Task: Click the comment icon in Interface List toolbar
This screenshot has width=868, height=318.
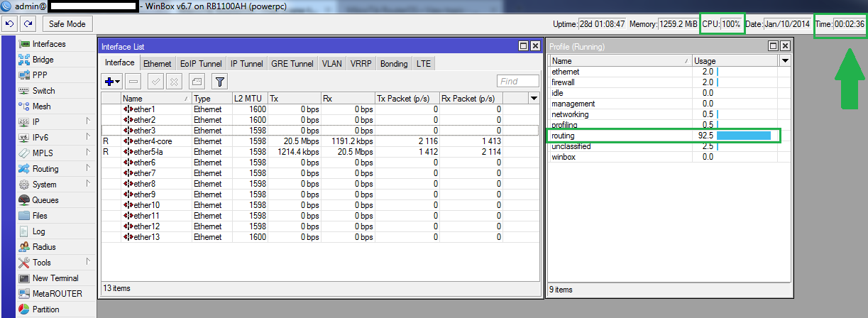Action: 197,82
